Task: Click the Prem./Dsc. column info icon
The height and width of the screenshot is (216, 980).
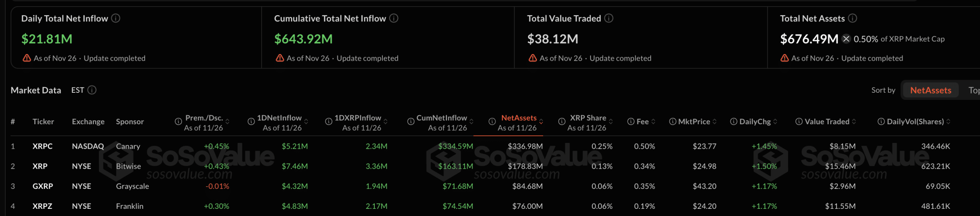Action: point(178,122)
